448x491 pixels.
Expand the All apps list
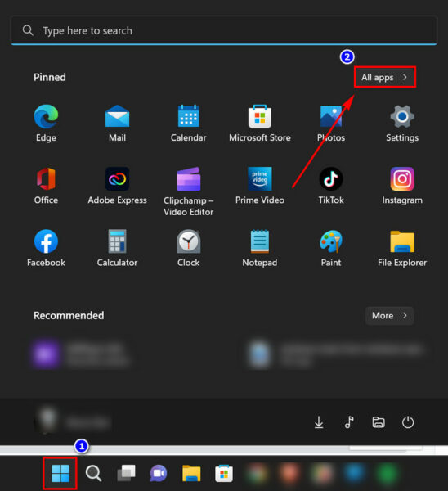[x=385, y=77]
